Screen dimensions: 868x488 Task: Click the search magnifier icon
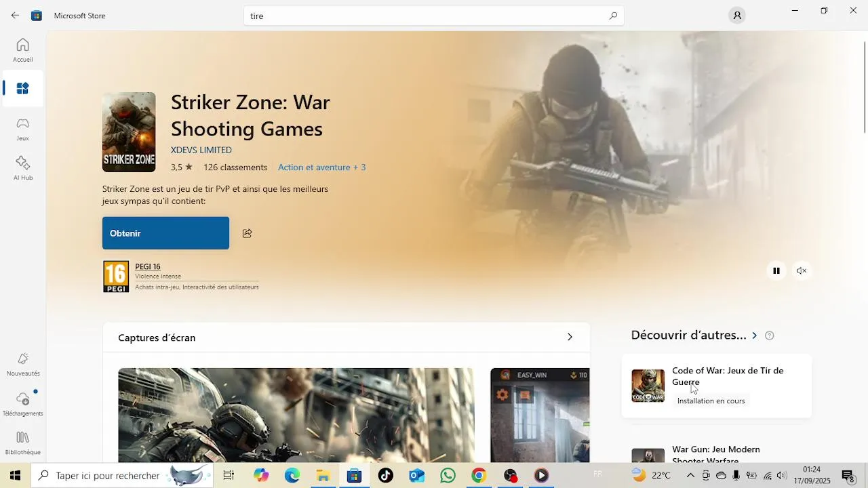coord(613,16)
